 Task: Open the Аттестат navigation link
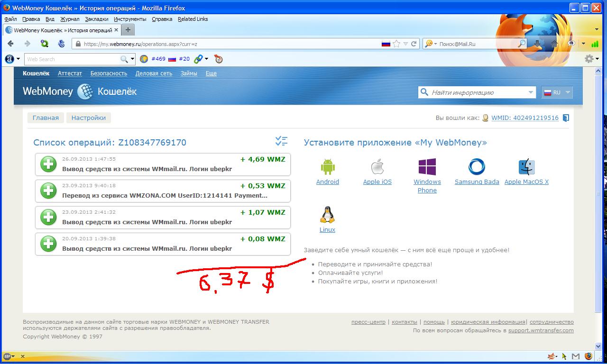point(70,73)
